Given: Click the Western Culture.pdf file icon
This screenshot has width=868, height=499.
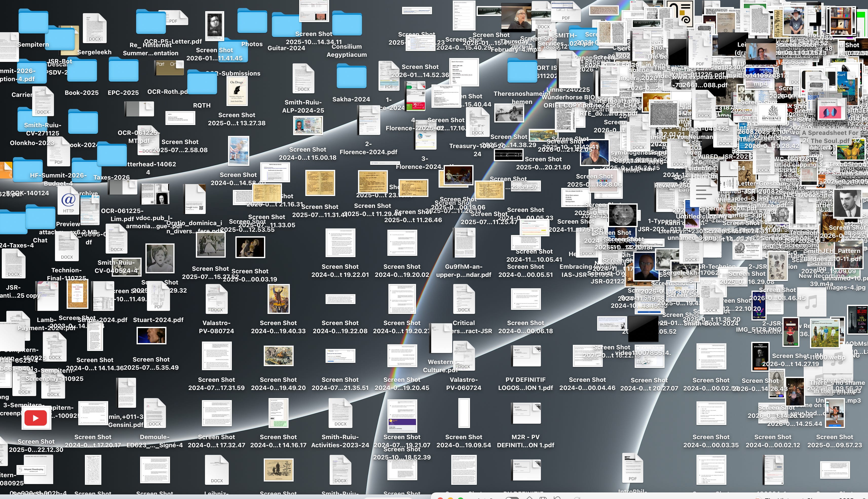Looking at the screenshot, I should [441, 338].
